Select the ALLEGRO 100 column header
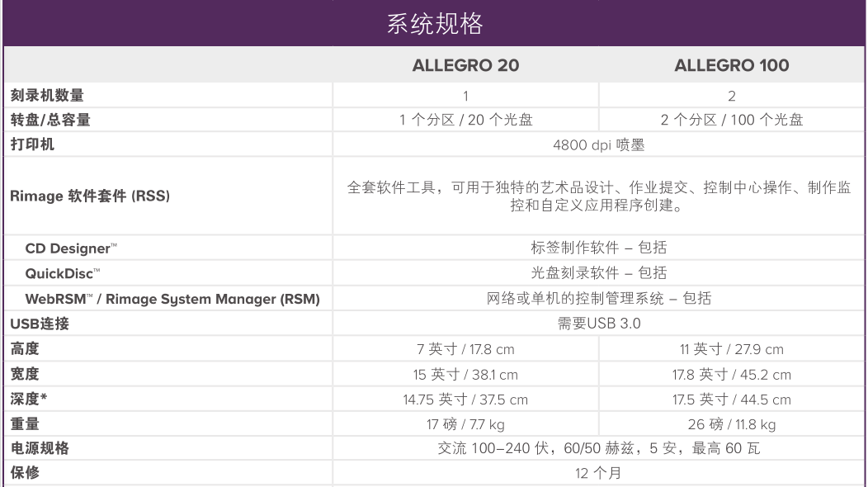 [731, 65]
